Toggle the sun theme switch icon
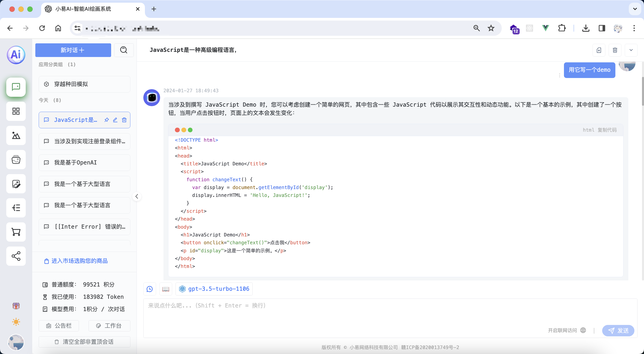This screenshot has width=644, height=354. (16, 322)
